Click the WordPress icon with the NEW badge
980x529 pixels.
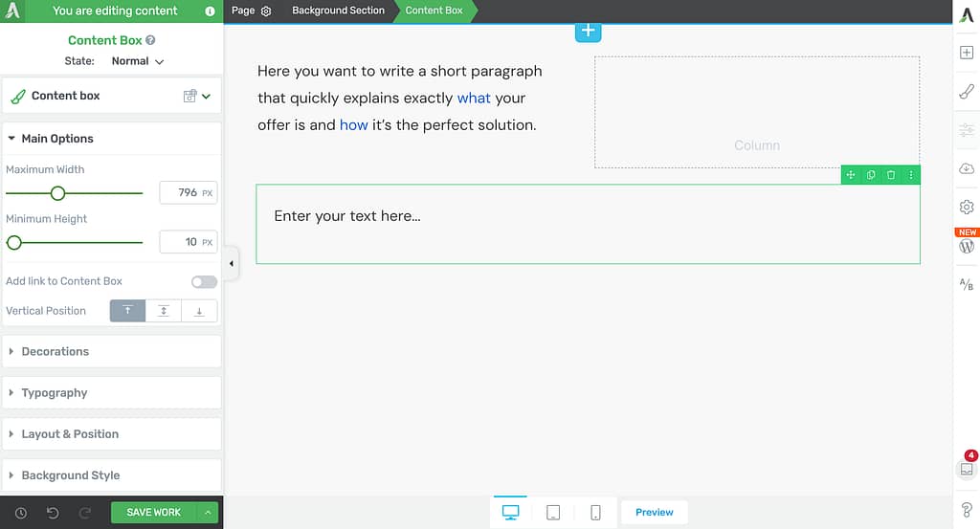[x=967, y=246]
